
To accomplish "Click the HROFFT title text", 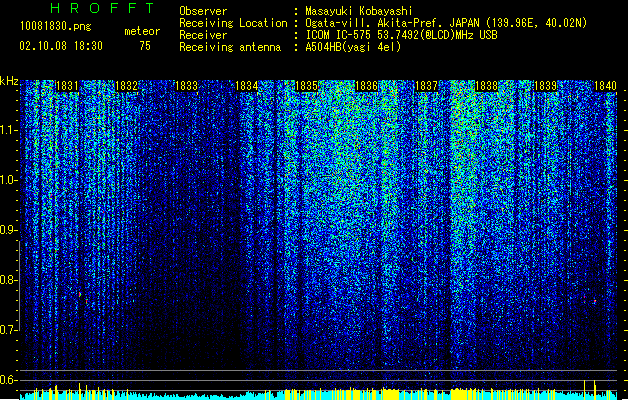I will click(x=103, y=8).
